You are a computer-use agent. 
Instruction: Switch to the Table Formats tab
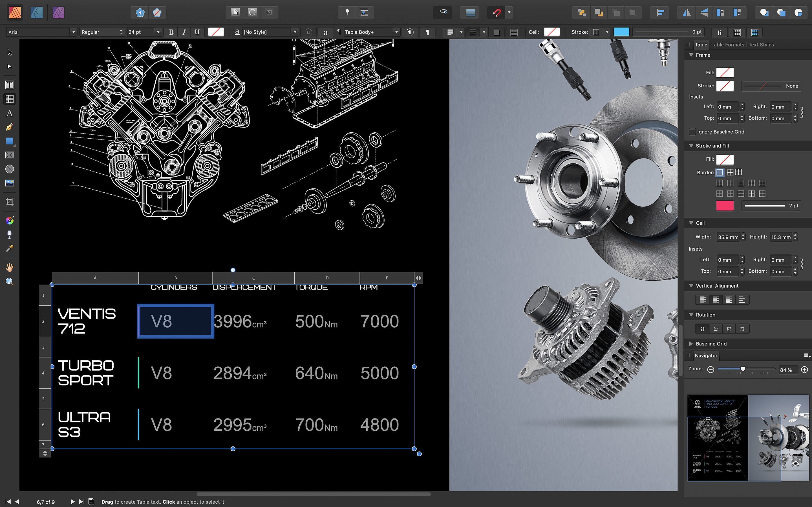(728, 45)
